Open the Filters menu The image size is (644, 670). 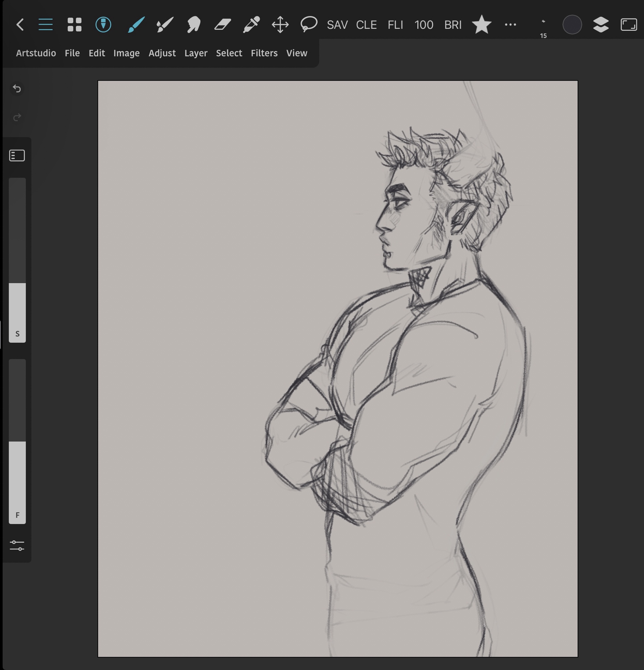pos(264,53)
